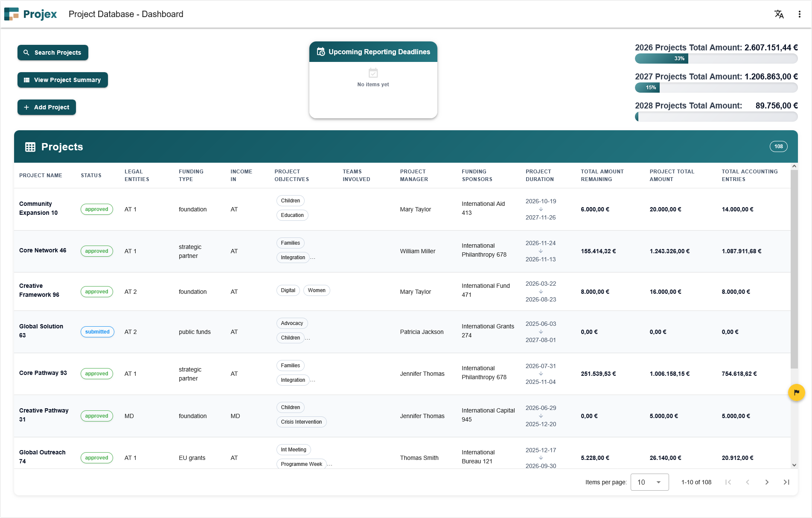Open the Items per page dropdown

649,482
